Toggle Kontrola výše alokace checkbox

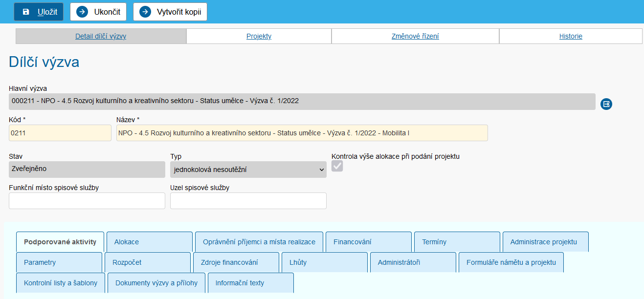(337, 167)
